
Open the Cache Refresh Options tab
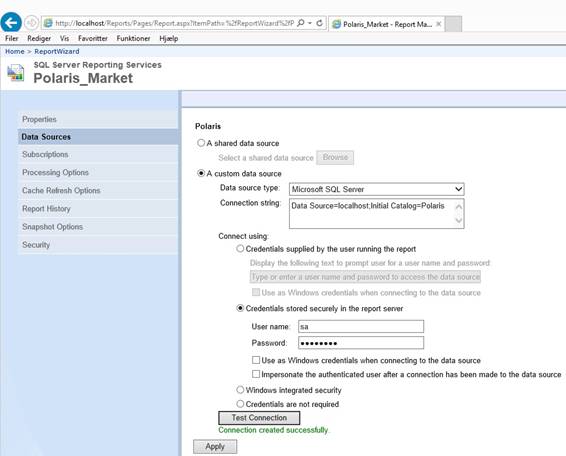click(x=98, y=191)
